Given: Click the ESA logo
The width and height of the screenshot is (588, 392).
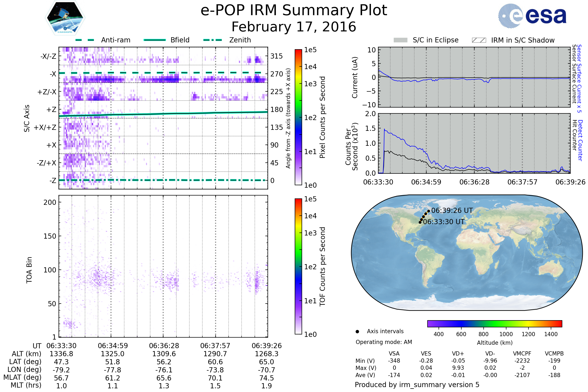Looking at the screenshot, I should click(x=532, y=16).
